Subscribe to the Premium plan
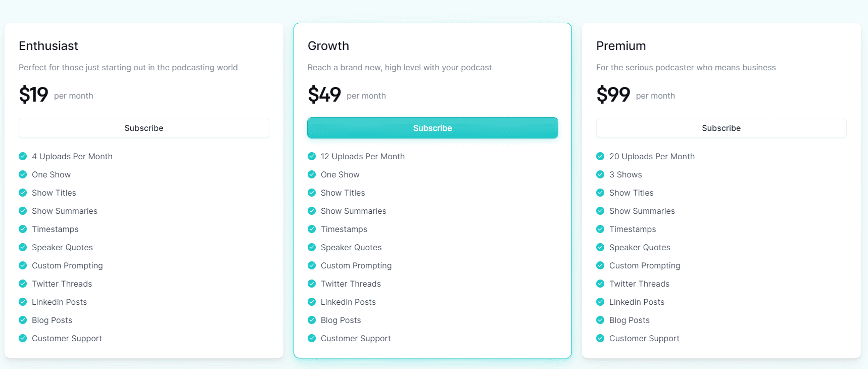 pos(721,128)
